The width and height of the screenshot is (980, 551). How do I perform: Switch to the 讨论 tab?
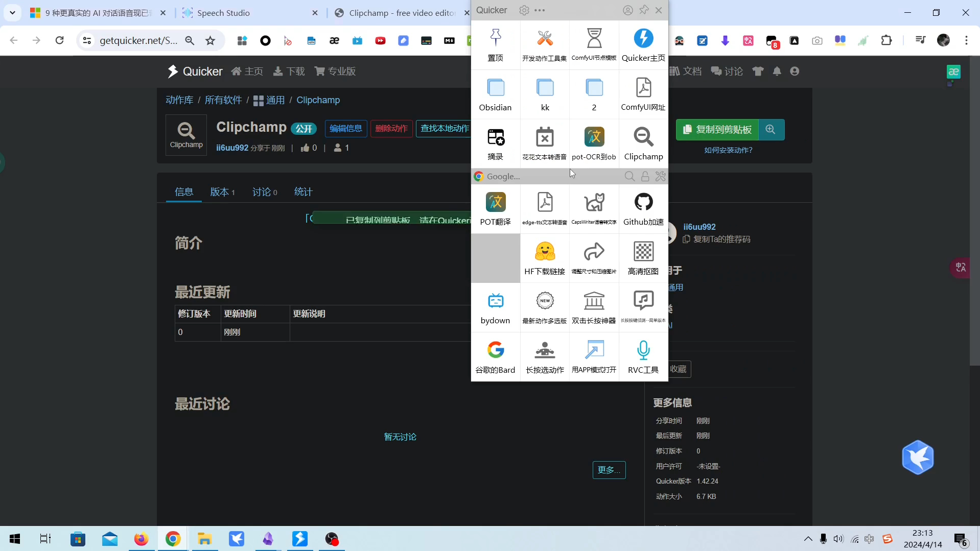263,192
